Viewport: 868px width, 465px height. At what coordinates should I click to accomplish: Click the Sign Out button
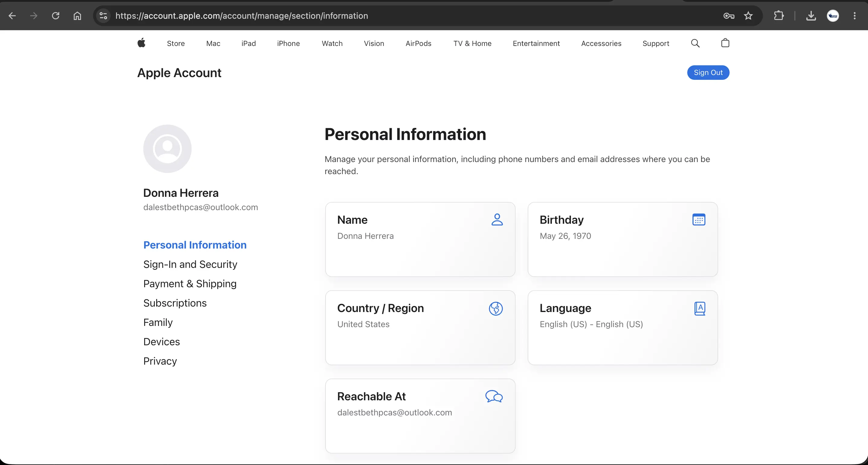pyautogui.click(x=708, y=73)
